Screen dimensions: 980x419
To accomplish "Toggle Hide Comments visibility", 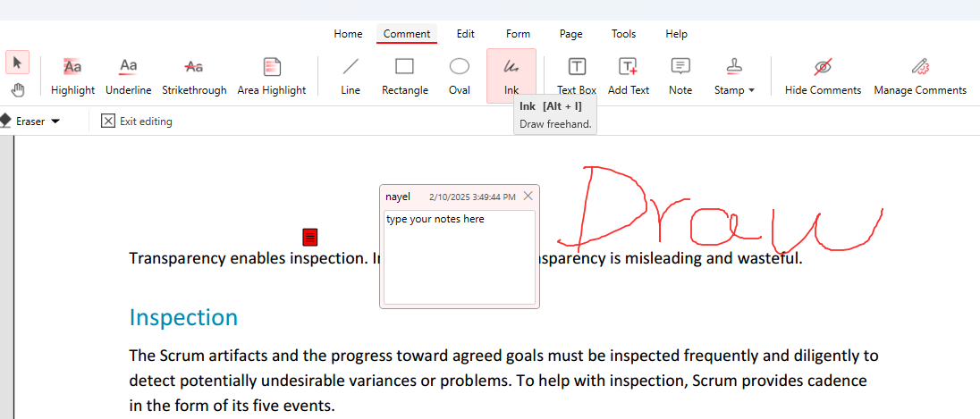I will point(823,76).
